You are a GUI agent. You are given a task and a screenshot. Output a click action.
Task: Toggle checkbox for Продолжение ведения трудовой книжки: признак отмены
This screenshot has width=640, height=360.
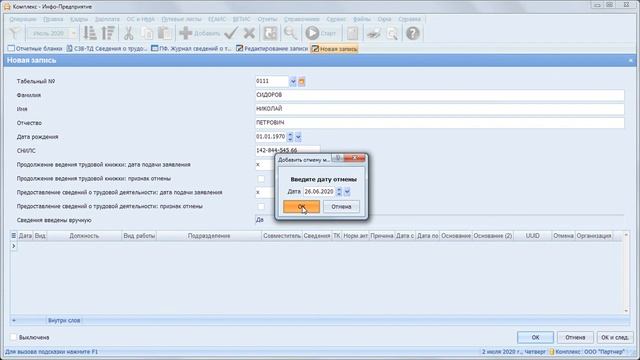click(x=261, y=179)
